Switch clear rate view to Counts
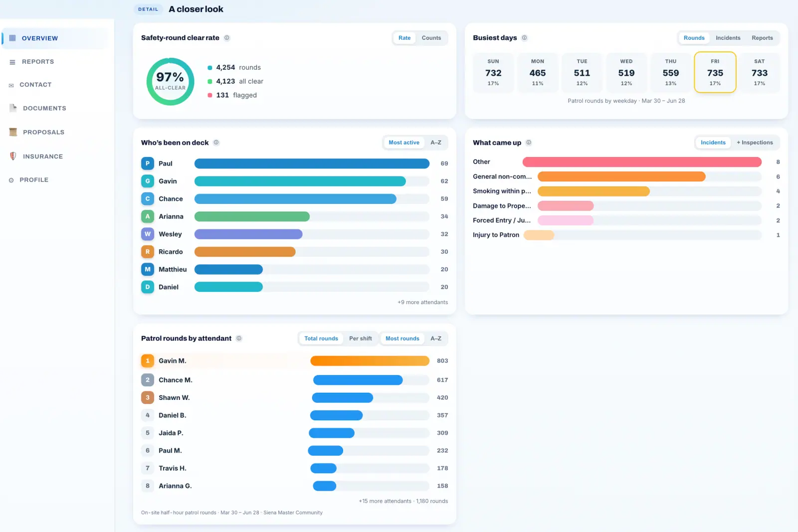This screenshot has height=532, width=798. tap(431, 38)
